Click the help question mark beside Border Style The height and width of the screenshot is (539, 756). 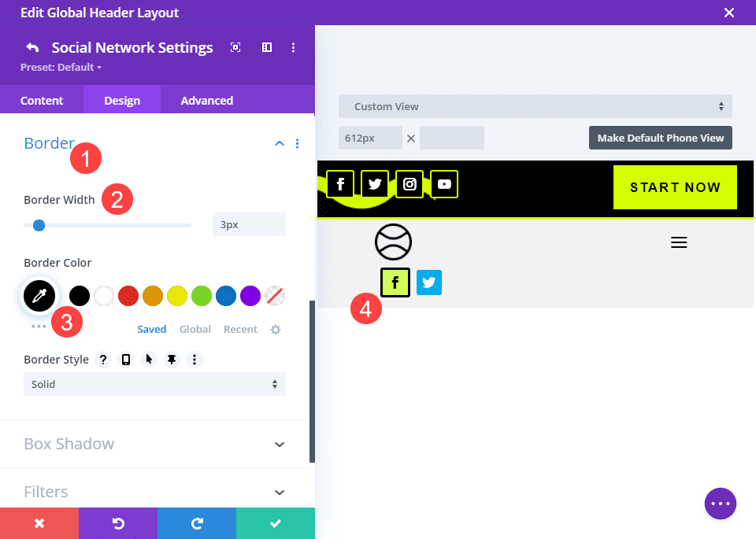pyautogui.click(x=103, y=360)
